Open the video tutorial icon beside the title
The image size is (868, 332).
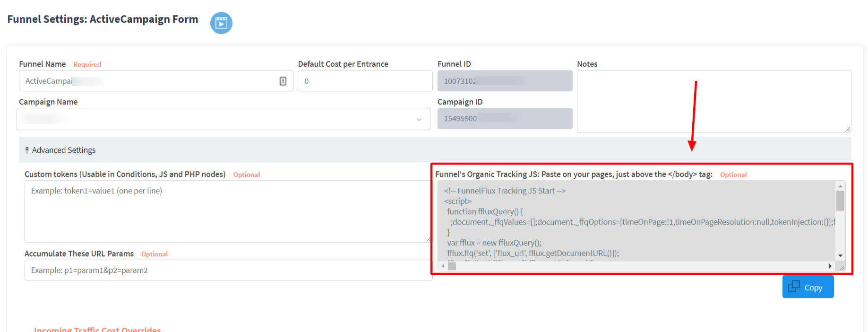pyautogui.click(x=221, y=23)
